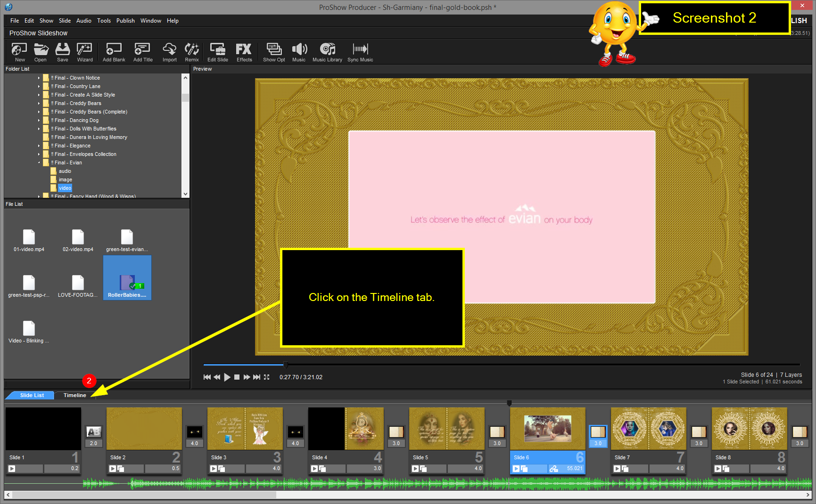This screenshot has width=816, height=504.
Task: Click the transition icon after Slide 4
Action: tap(396, 431)
